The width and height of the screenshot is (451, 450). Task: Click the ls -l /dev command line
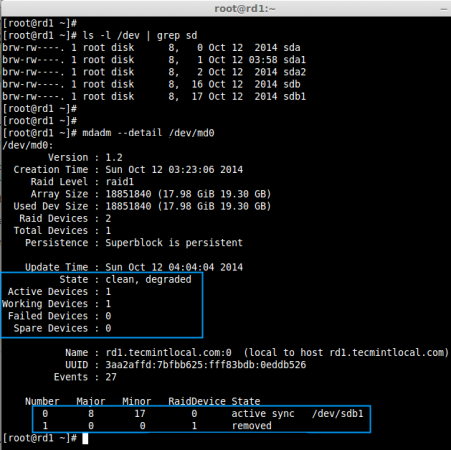[x=140, y=35]
